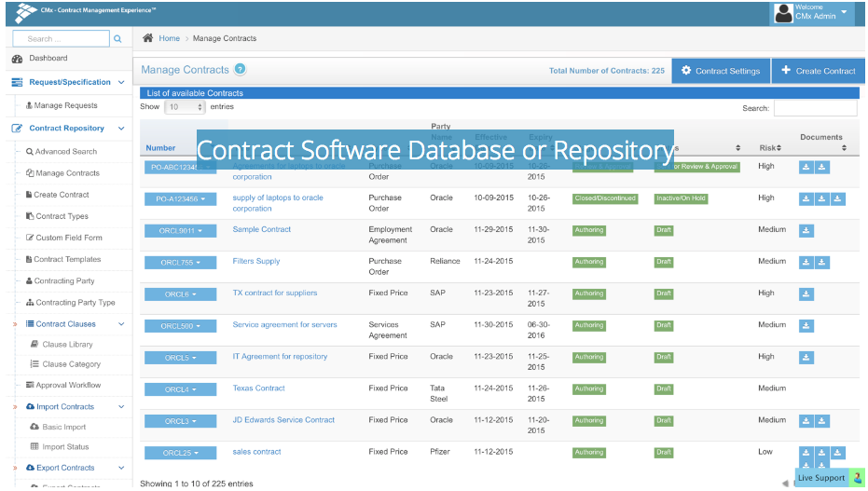Click the CMx Admin user avatar
The height and width of the screenshot is (491, 868).
[x=783, y=13]
